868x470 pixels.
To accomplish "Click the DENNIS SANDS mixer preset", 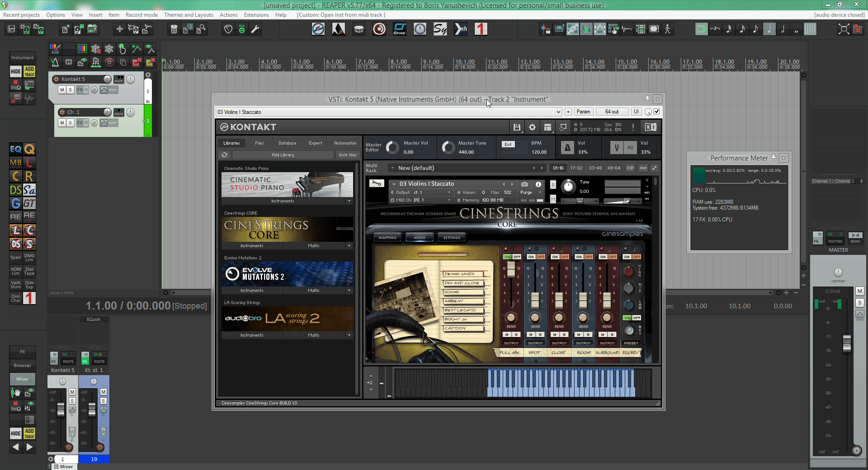I will point(460,274).
